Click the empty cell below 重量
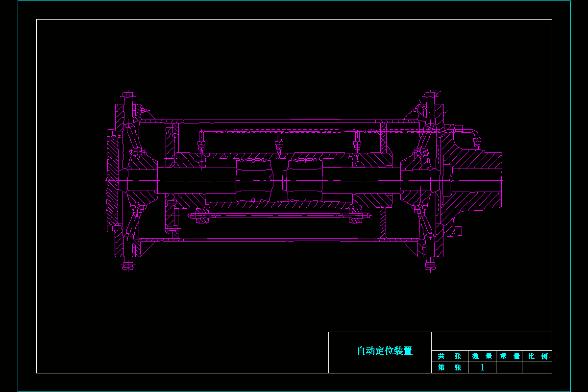Image resolution: width=588 pixels, height=392 pixels. 509,367
